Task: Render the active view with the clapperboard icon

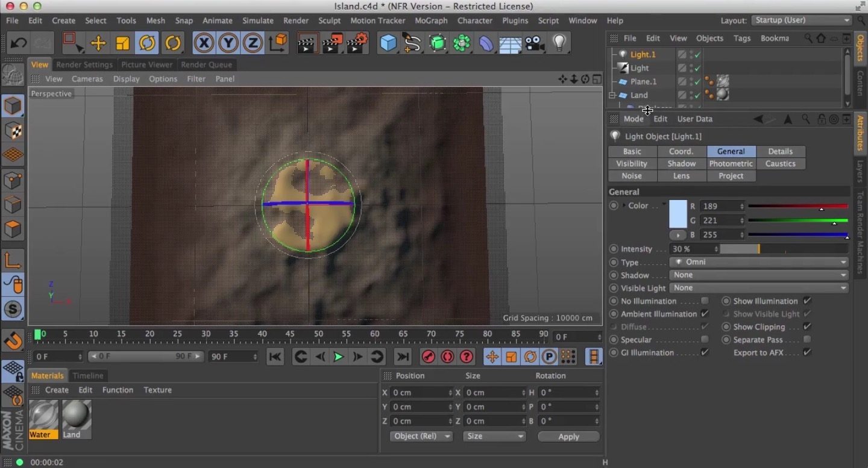Action: click(x=307, y=43)
